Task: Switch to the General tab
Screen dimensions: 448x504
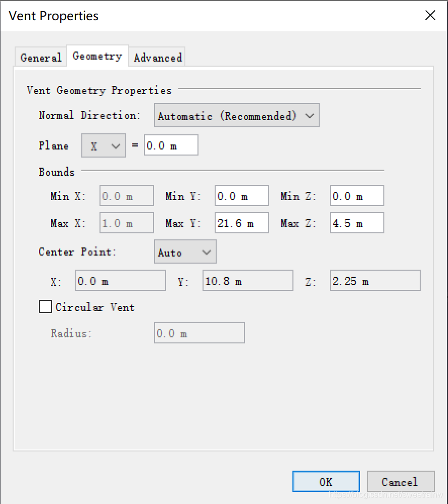Action: tap(41, 57)
